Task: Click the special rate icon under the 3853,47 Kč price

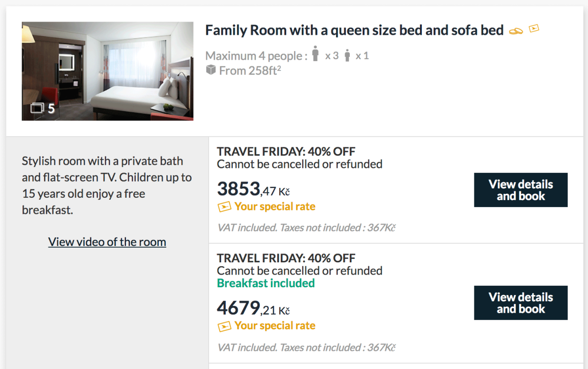Action: tap(224, 207)
